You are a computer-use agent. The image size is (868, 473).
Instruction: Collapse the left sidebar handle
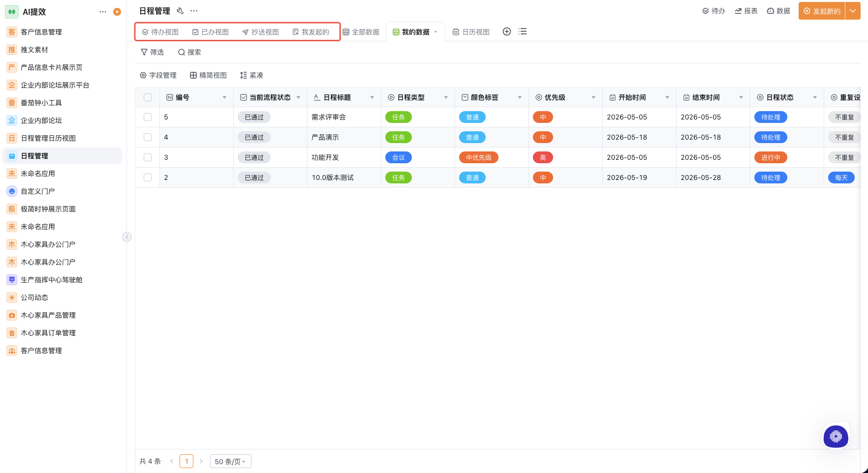point(127,237)
